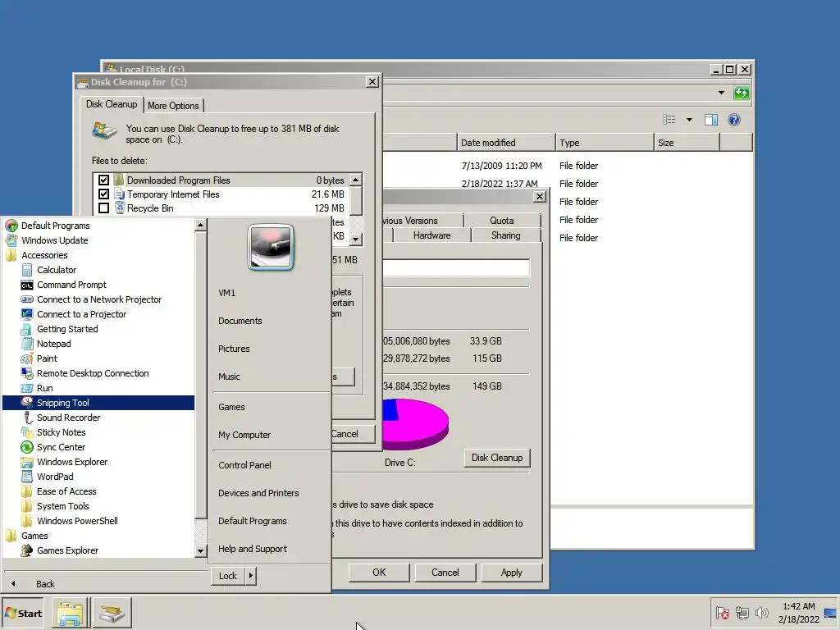Click Apply in the Properties dialog

point(512,572)
